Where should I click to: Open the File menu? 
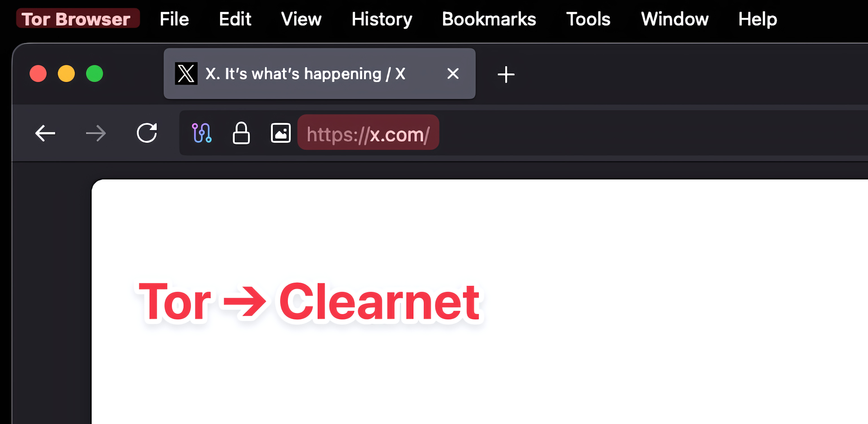[174, 19]
